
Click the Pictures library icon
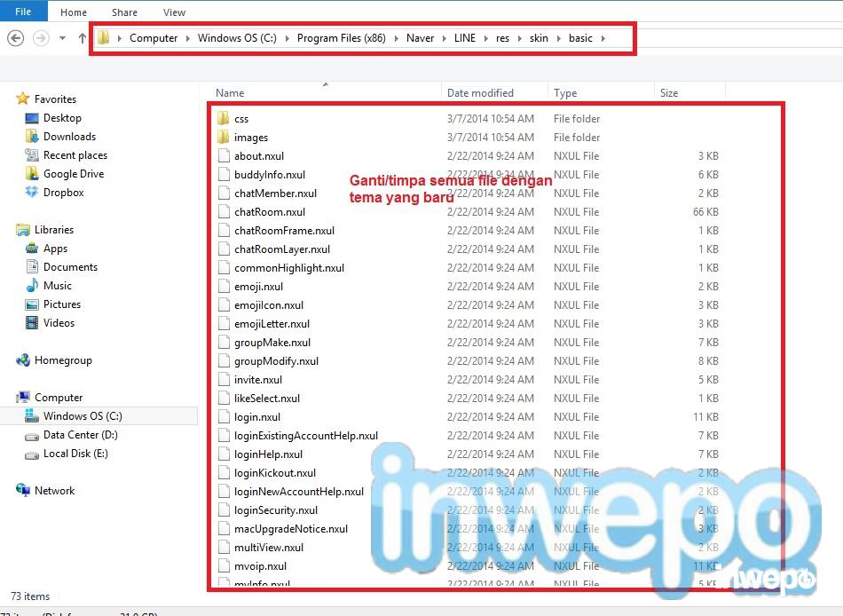(32, 304)
